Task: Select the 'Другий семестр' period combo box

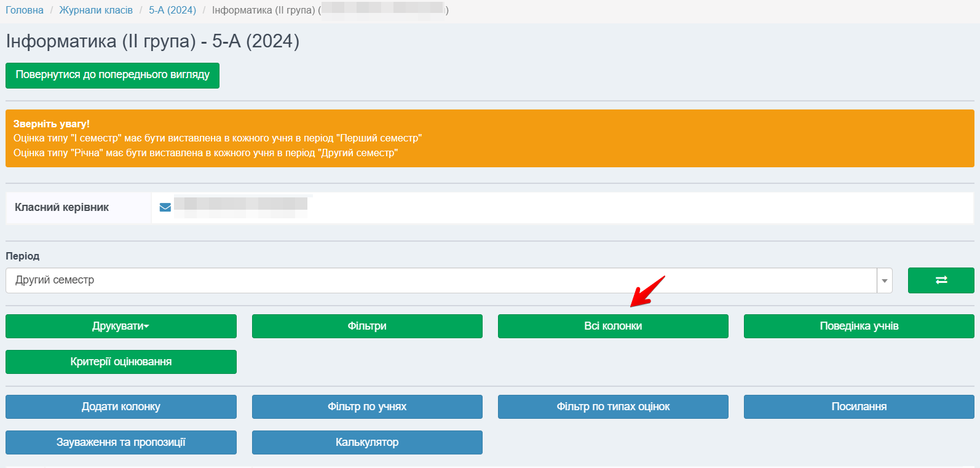Action: [x=440, y=280]
